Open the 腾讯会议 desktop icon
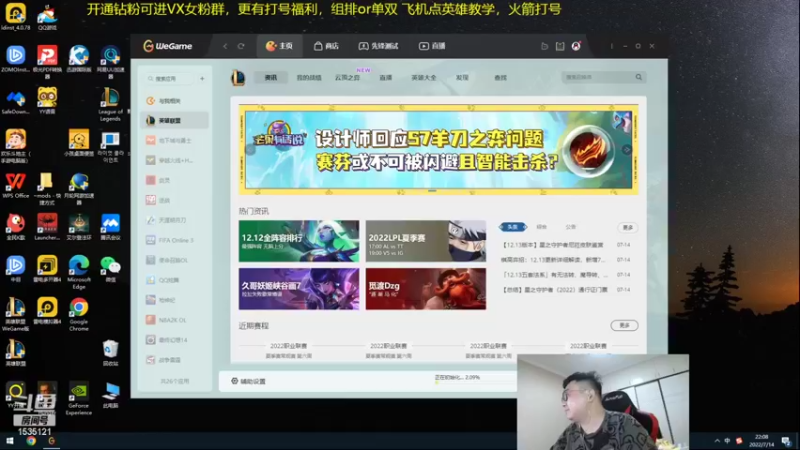Viewport: 800px width, 450px height. (x=110, y=227)
